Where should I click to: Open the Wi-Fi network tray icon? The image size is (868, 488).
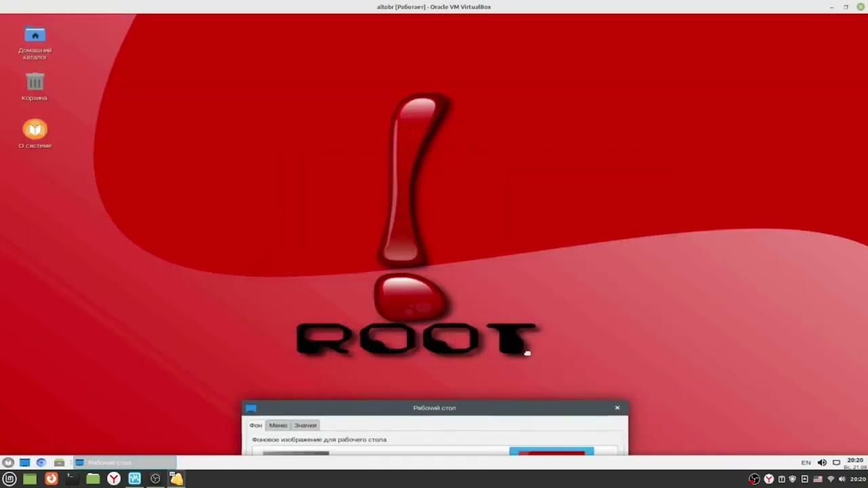[x=831, y=479]
